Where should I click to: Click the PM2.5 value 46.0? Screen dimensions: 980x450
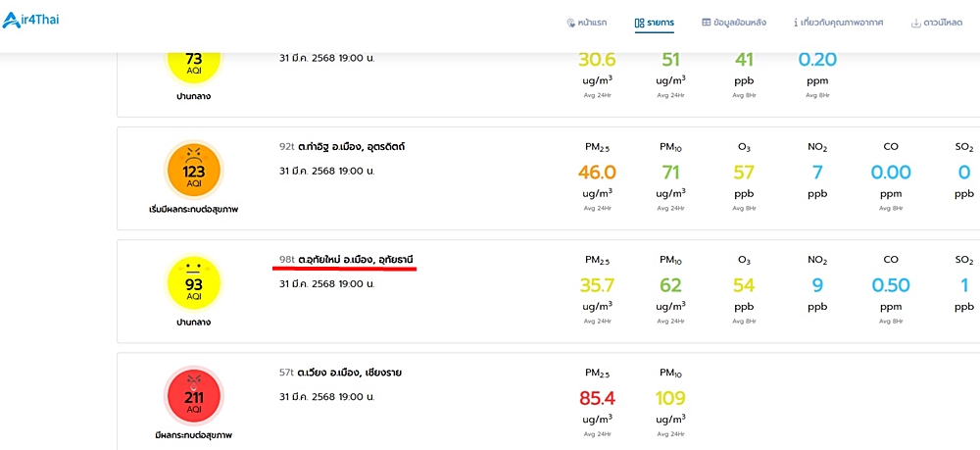click(597, 172)
